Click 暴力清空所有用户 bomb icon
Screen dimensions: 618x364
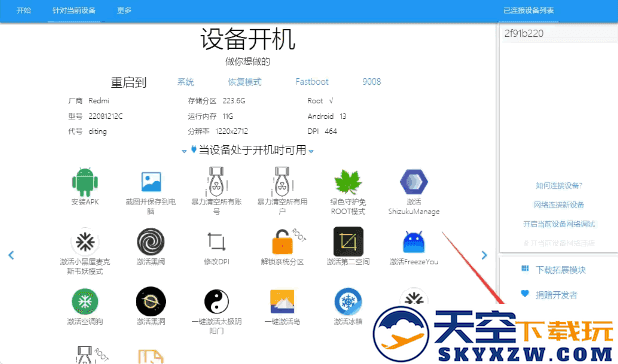pyautogui.click(x=282, y=181)
